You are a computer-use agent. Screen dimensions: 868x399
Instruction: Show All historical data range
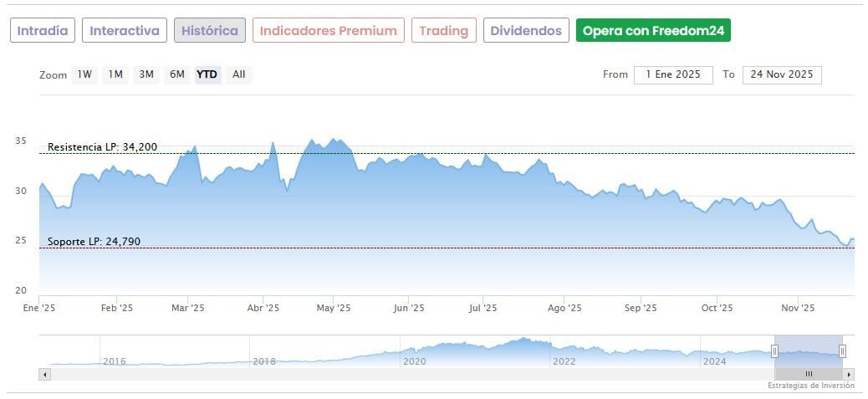[x=239, y=74]
